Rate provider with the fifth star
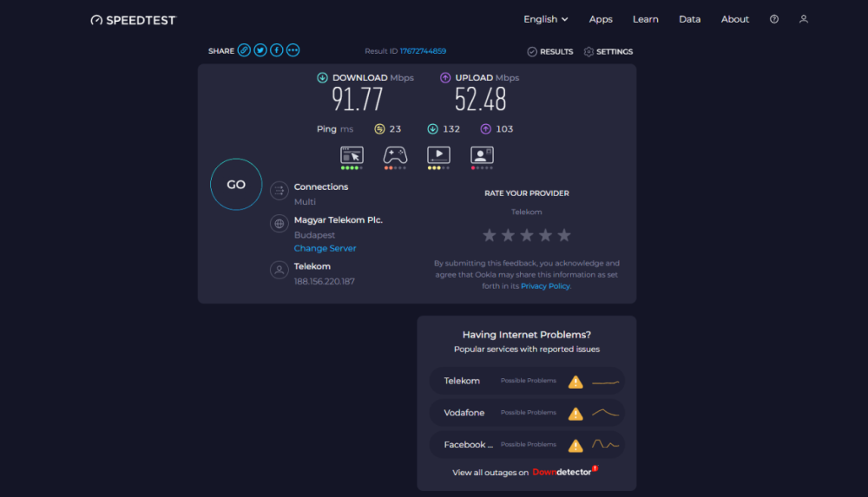Screen dimensions: 868x497 (564, 235)
